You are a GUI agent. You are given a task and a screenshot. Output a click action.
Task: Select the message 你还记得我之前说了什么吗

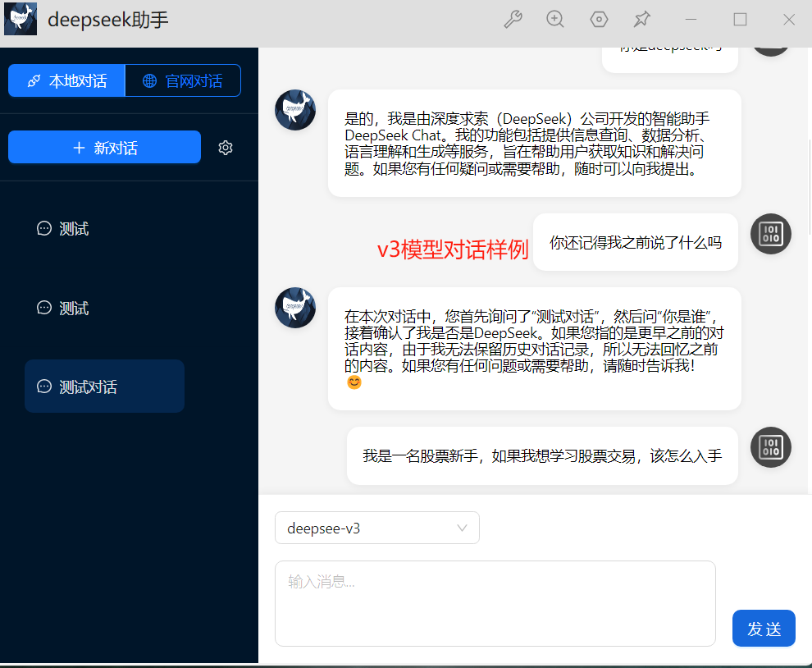(636, 242)
